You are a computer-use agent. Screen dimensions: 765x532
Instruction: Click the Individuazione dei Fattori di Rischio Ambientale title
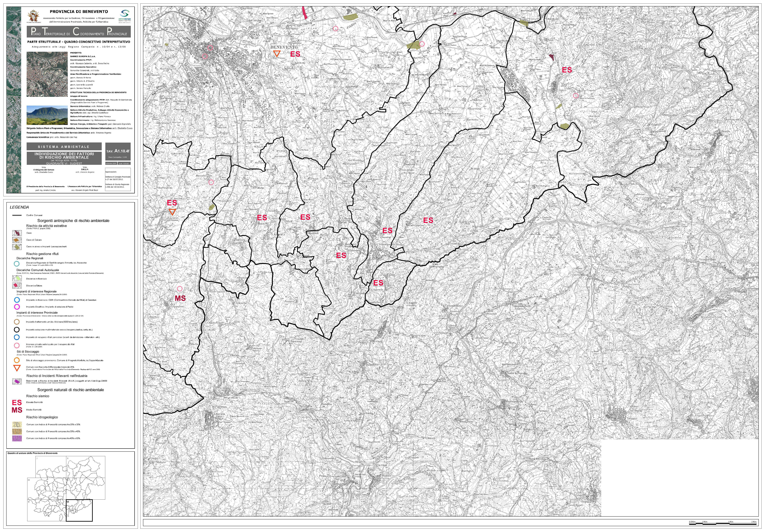coord(64,156)
